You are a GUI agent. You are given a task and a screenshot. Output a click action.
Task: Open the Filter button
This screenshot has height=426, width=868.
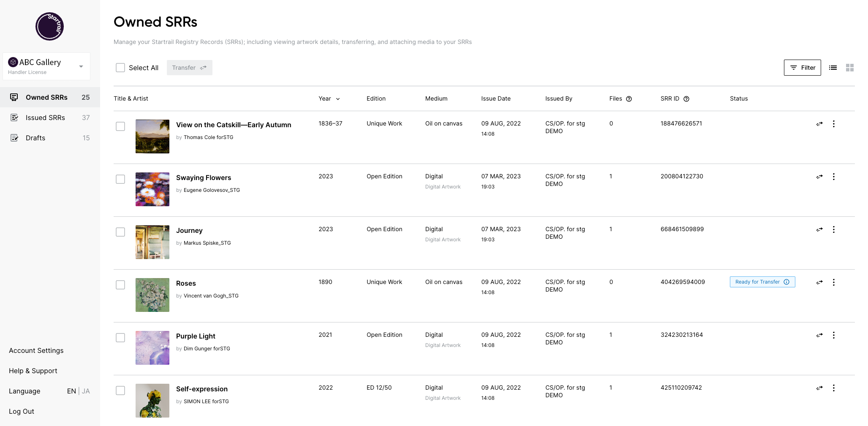click(x=802, y=68)
